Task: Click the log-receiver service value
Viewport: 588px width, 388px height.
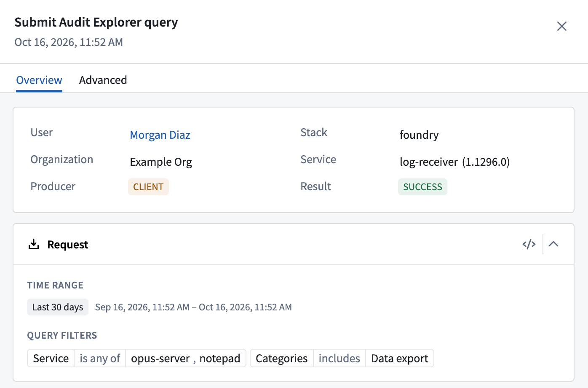Action: (x=429, y=162)
